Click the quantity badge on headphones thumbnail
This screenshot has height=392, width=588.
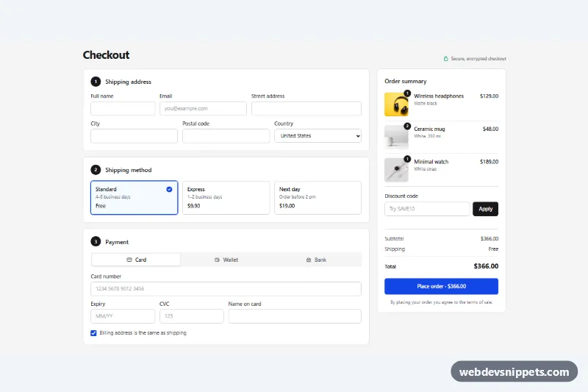407,93
